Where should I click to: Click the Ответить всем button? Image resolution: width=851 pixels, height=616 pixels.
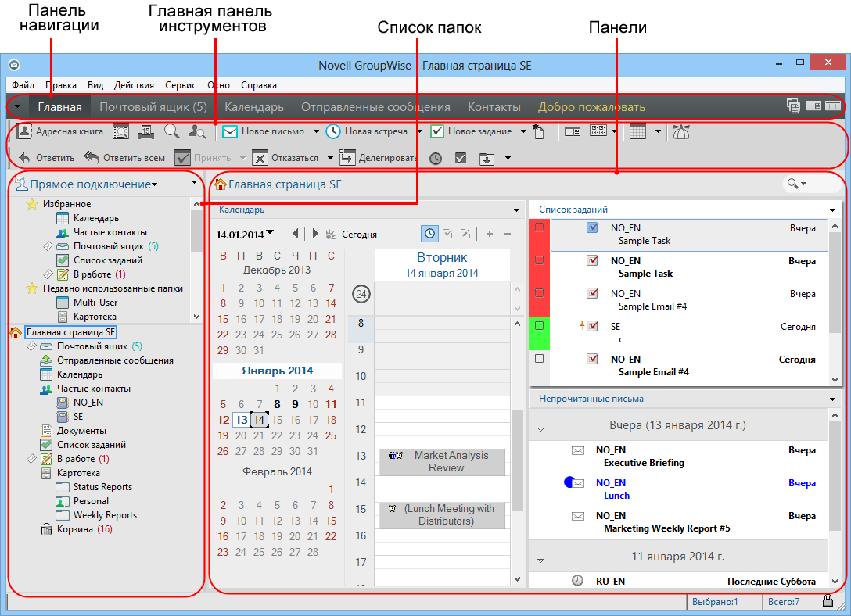tap(124, 158)
